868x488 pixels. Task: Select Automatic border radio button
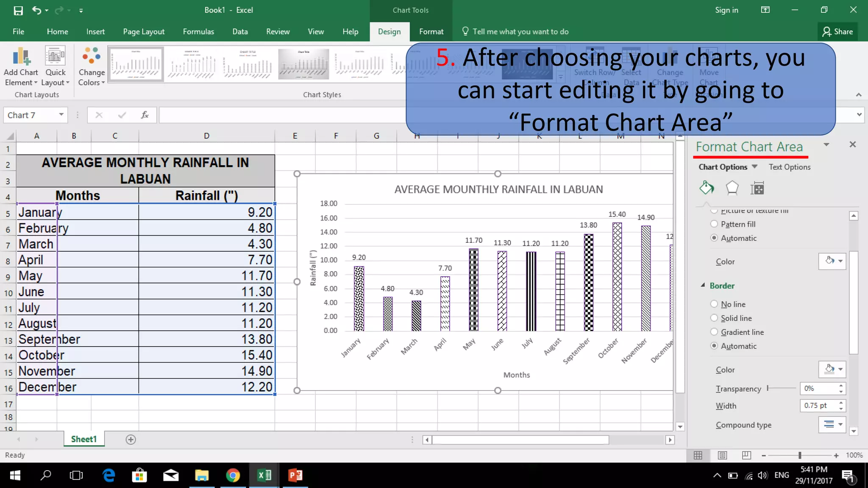(x=714, y=346)
